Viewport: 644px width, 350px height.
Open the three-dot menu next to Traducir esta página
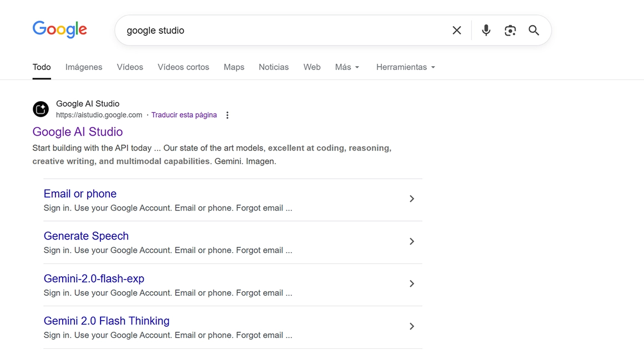tap(227, 115)
